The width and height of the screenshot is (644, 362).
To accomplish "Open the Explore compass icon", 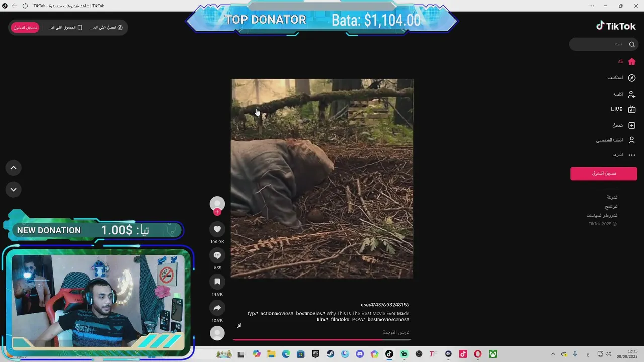I will [632, 78].
